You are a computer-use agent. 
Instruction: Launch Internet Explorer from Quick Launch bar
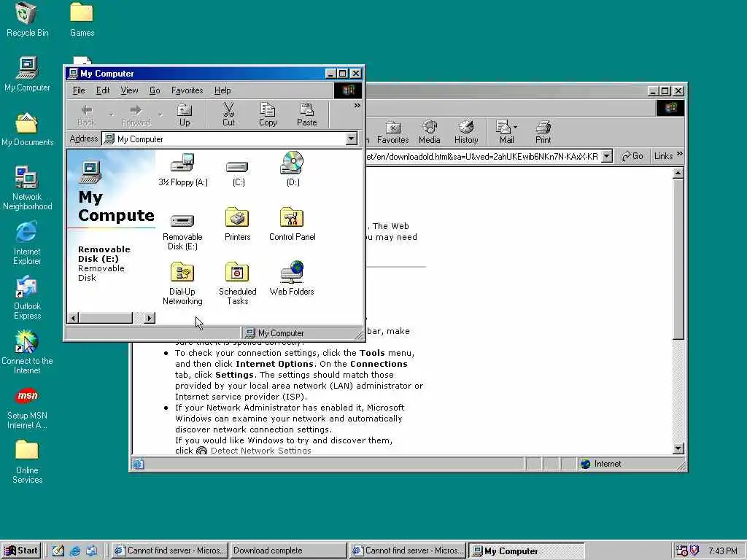(75, 551)
